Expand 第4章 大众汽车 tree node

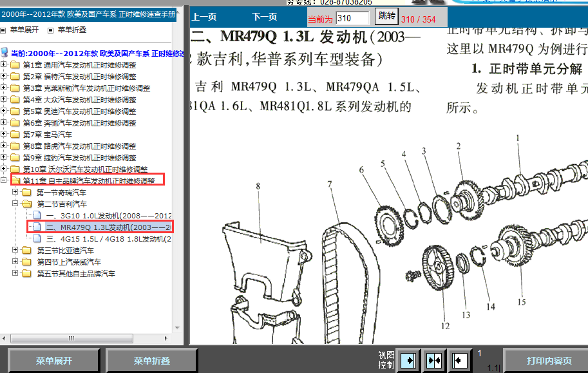point(3,99)
